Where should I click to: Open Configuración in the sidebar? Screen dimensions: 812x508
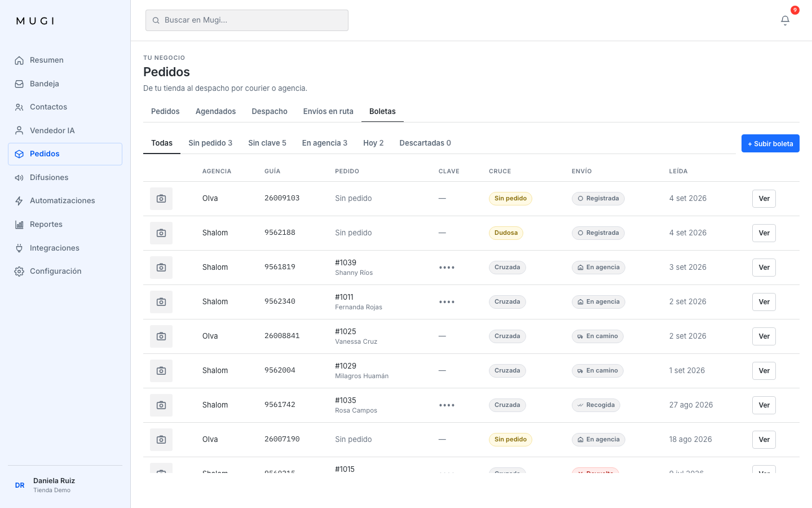click(65, 271)
